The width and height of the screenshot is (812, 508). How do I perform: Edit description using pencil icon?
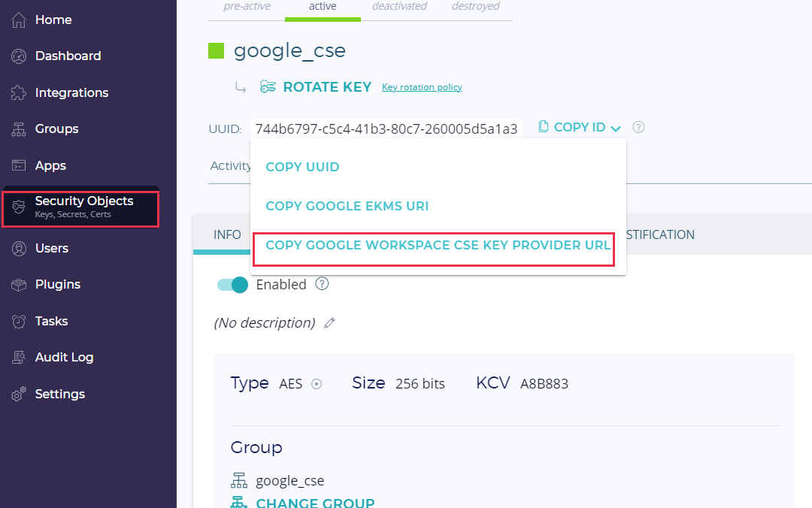(329, 323)
